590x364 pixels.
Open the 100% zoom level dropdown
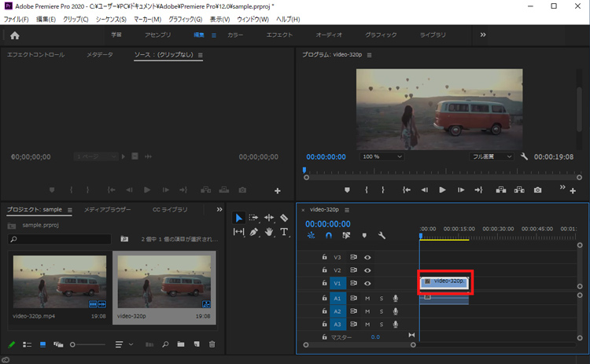pos(382,156)
